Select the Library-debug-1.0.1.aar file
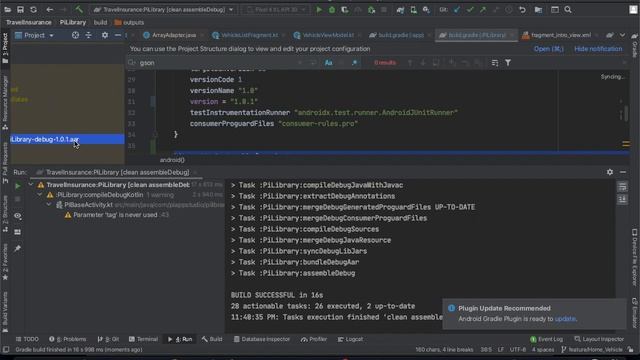The width and height of the screenshot is (640, 360). click(x=67, y=140)
